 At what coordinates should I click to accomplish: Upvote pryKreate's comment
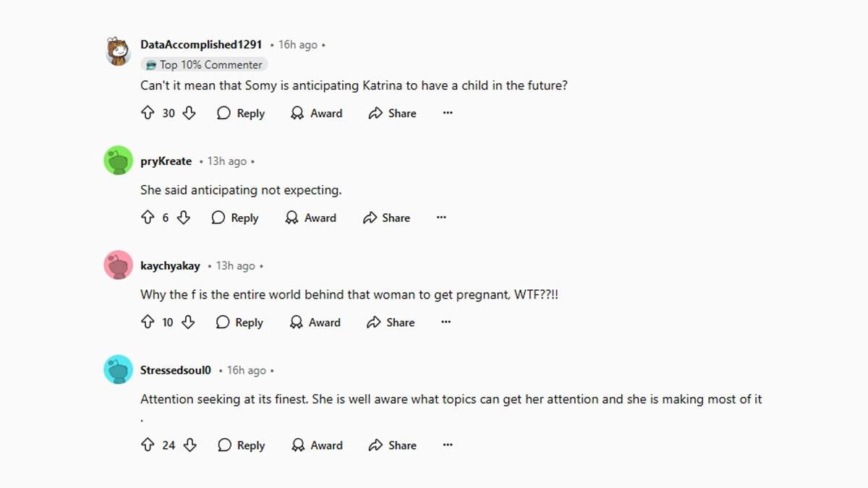[x=148, y=218]
